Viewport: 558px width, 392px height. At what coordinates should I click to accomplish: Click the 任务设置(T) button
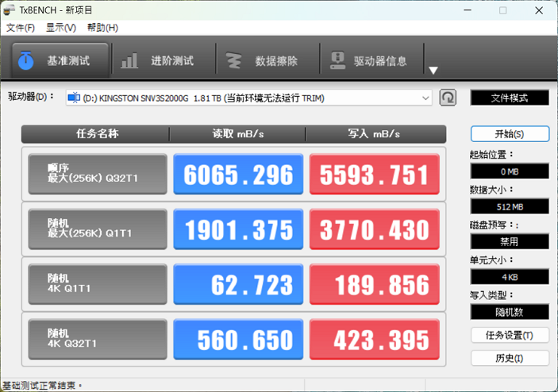510,335
